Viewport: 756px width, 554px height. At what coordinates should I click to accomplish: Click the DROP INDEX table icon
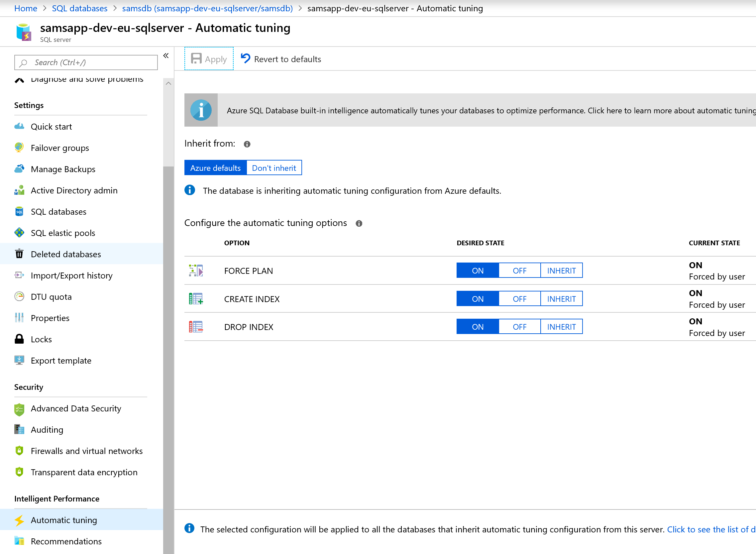click(196, 327)
